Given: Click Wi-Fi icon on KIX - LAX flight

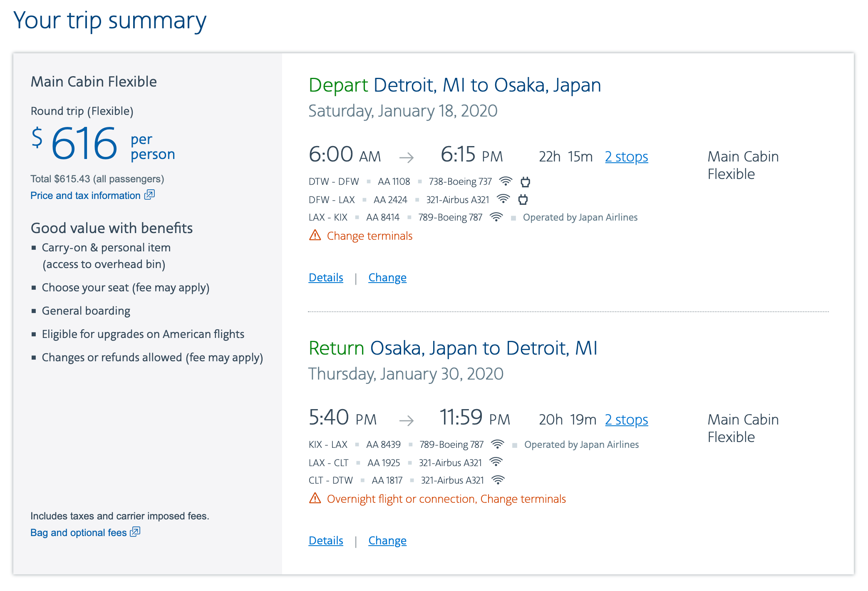Looking at the screenshot, I should click(497, 444).
